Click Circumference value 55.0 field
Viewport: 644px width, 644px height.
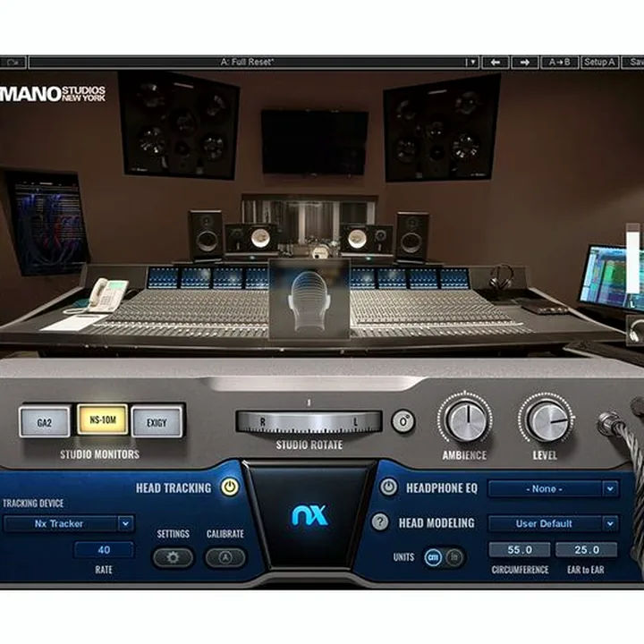520,549
